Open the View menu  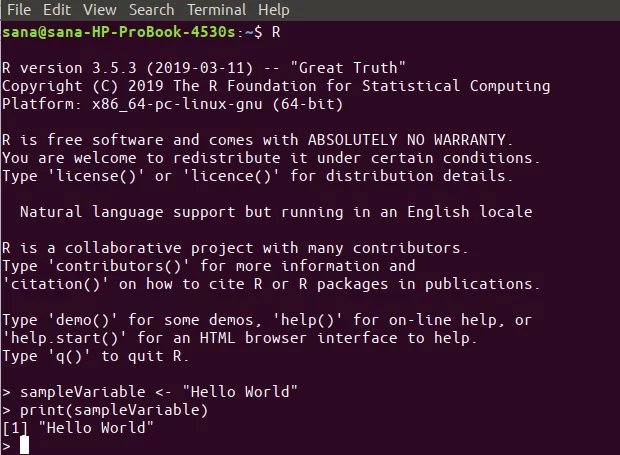[100, 9]
